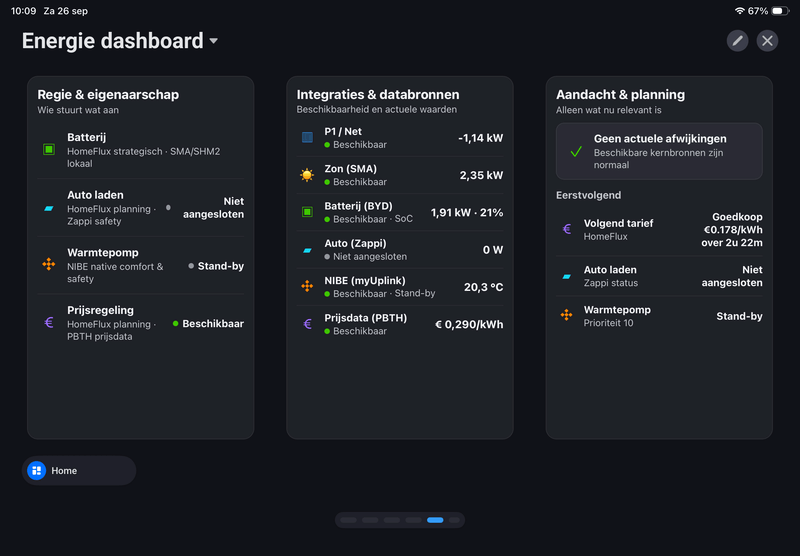Go to the fourth dashboard page indicator

click(413, 520)
